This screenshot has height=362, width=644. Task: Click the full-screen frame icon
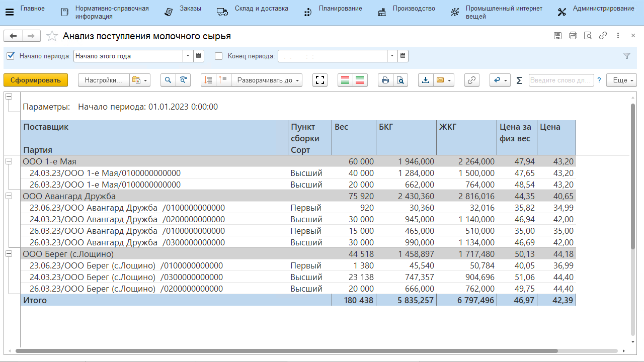click(320, 80)
